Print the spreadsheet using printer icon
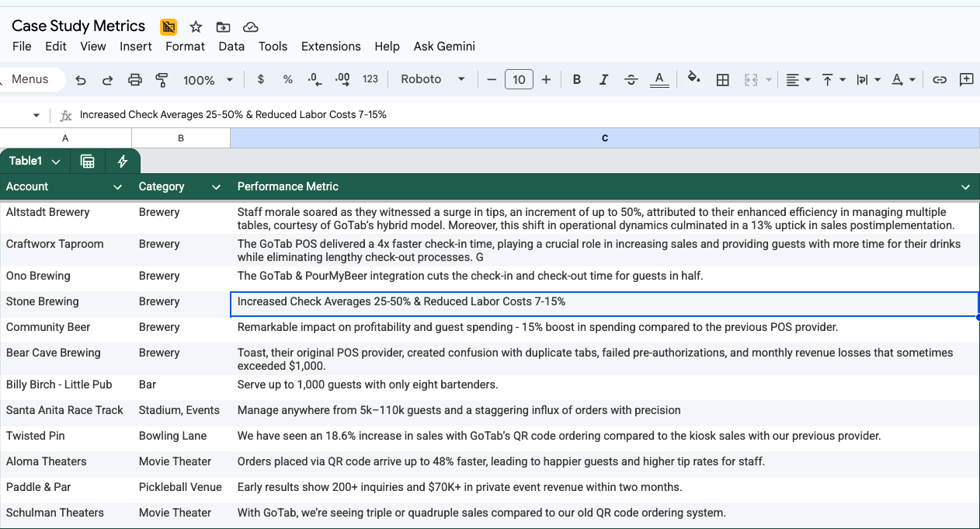Screen dimensions: 980x529 (135, 80)
